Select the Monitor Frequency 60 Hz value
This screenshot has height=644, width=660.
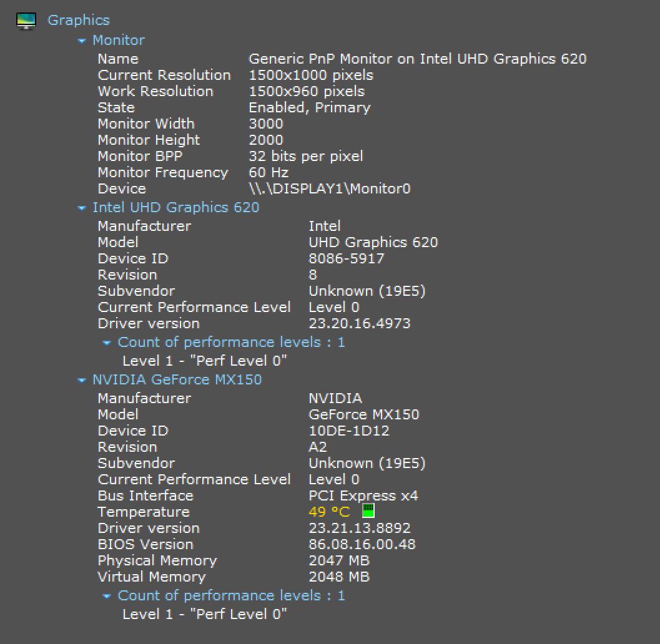tap(268, 172)
